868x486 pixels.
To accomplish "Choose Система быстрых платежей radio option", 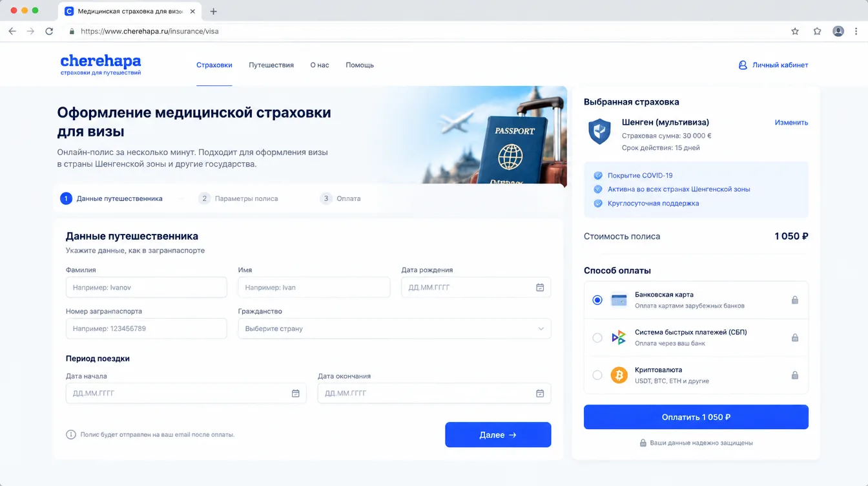I will [597, 337].
